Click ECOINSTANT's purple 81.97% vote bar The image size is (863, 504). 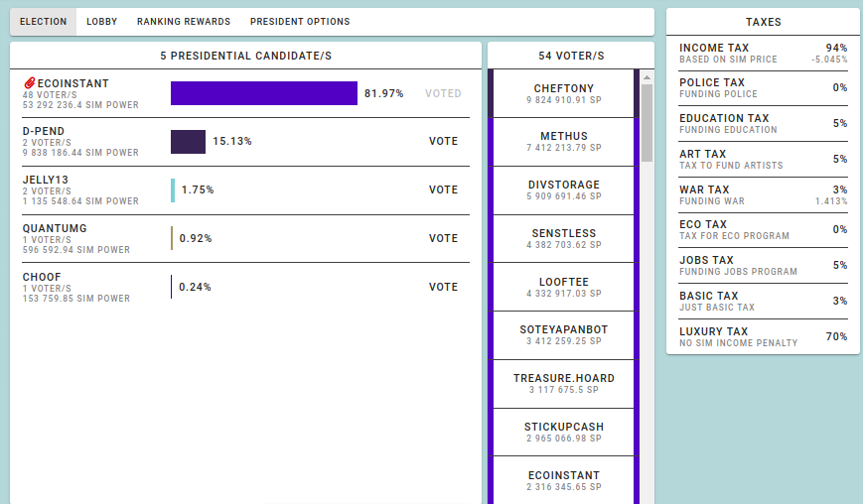tap(264, 93)
